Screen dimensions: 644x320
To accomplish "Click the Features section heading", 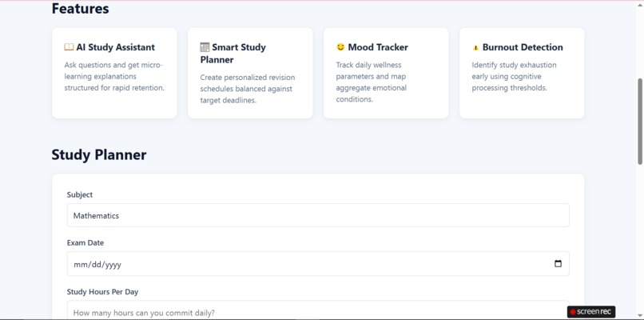I will tap(80, 9).
